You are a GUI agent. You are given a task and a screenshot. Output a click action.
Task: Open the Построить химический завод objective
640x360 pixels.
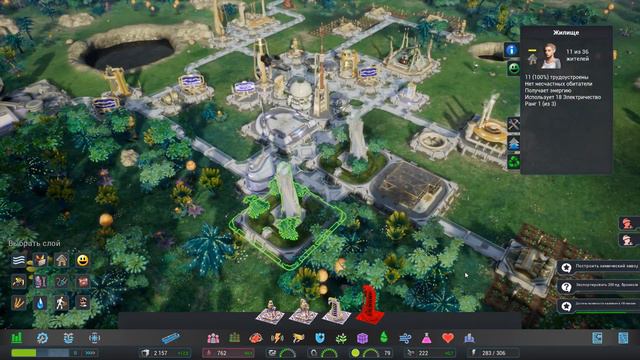599,267
